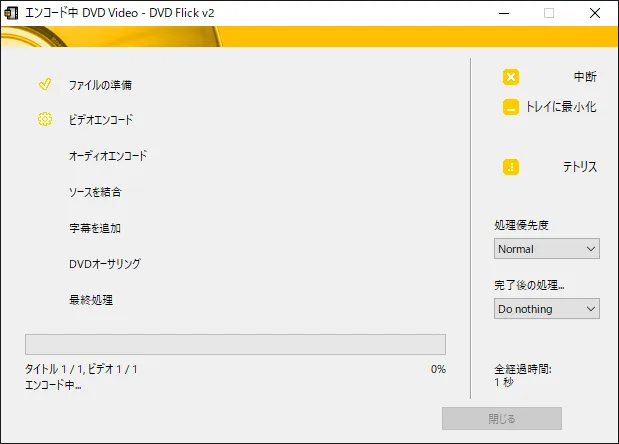Open the 完了後の処理 Do nothing dropdown
Screen dimensions: 619x444
(x=546, y=309)
